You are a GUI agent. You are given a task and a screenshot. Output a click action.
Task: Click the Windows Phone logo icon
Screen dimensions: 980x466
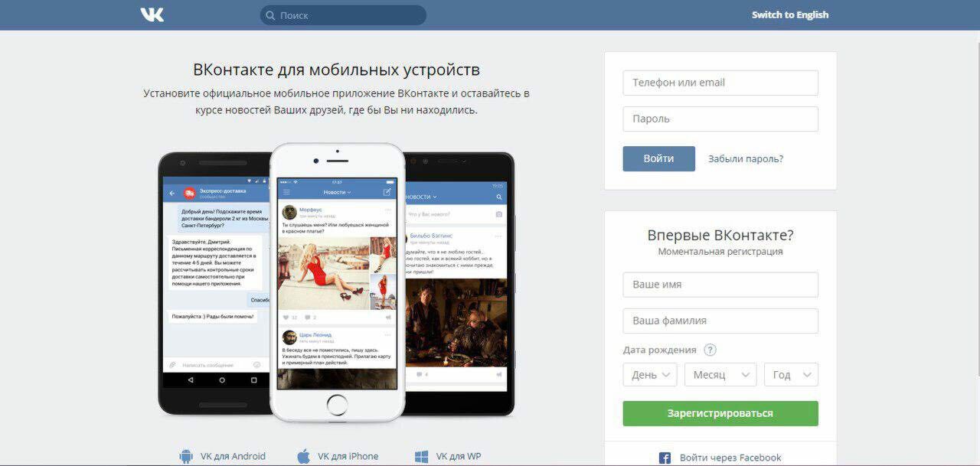pos(422,457)
